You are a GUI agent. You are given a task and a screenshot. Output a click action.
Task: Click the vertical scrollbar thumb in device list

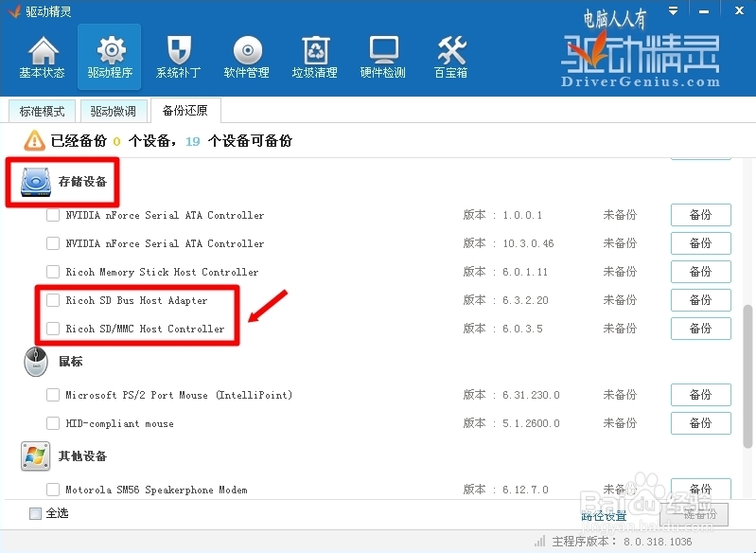click(747, 376)
